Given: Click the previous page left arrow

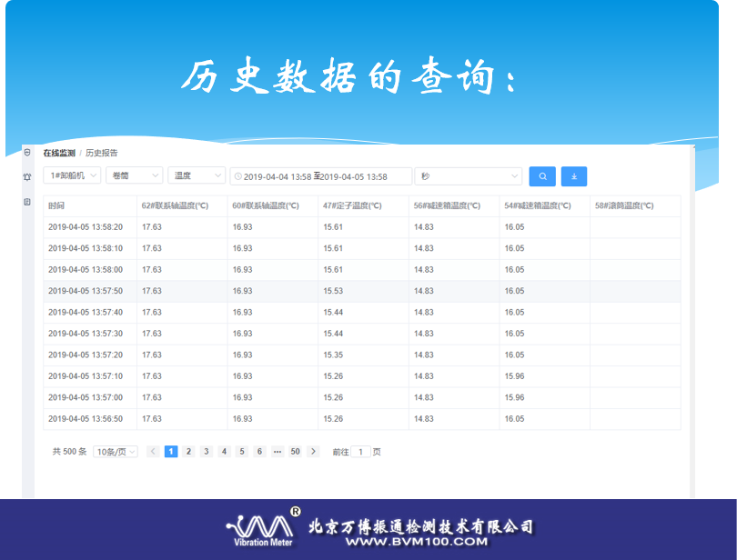Looking at the screenshot, I should point(153,451).
